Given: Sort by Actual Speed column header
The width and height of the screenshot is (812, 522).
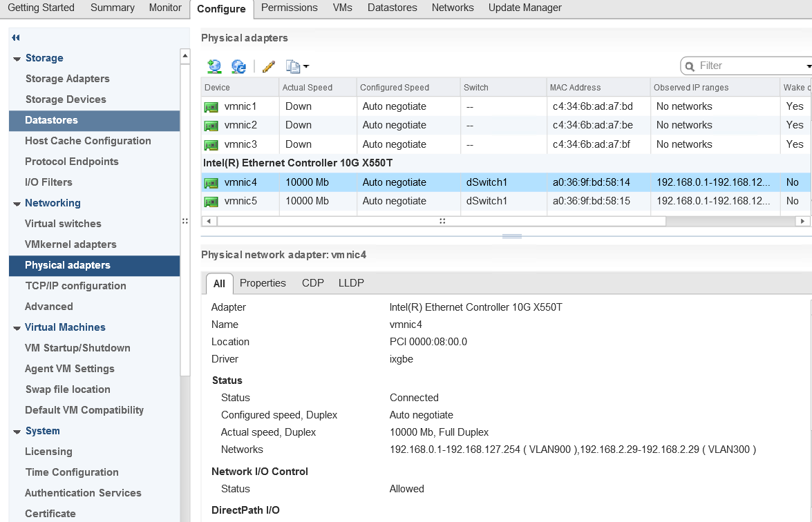Looking at the screenshot, I should tap(317, 88).
